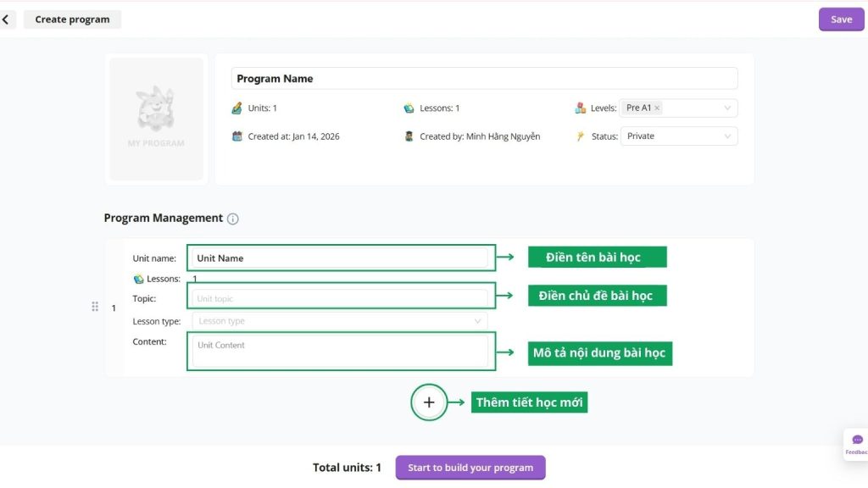The height and width of the screenshot is (488, 868).
Task: Focus the Unit Name input field
Action: 340,258
